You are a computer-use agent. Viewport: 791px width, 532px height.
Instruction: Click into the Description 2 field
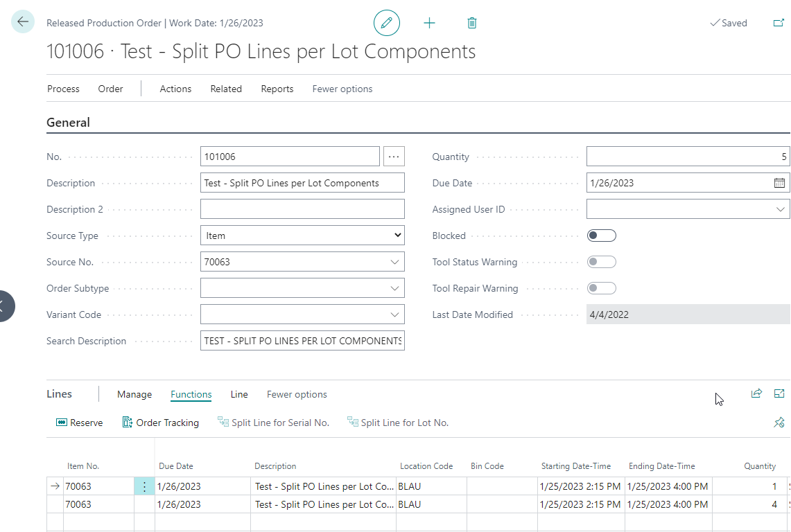pyautogui.click(x=302, y=209)
